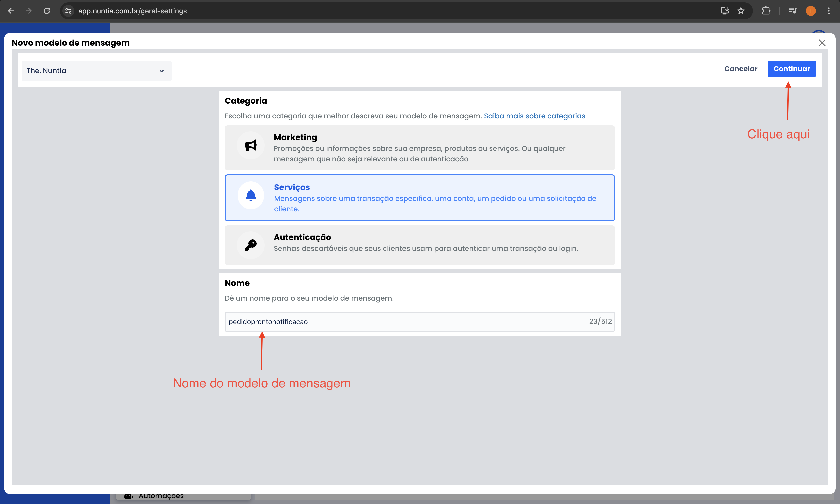Click the Marketing megaphone icon
The width and height of the screenshot is (840, 504).
tap(250, 145)
